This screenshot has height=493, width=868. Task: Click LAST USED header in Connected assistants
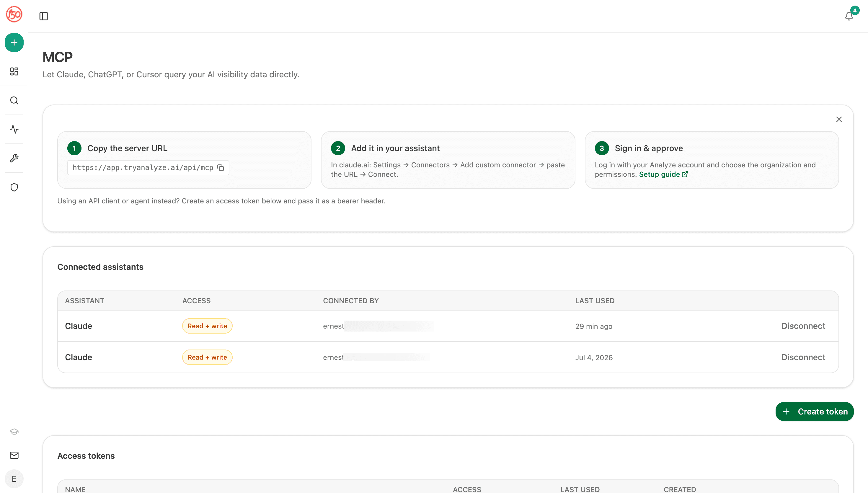coord(595,301)
